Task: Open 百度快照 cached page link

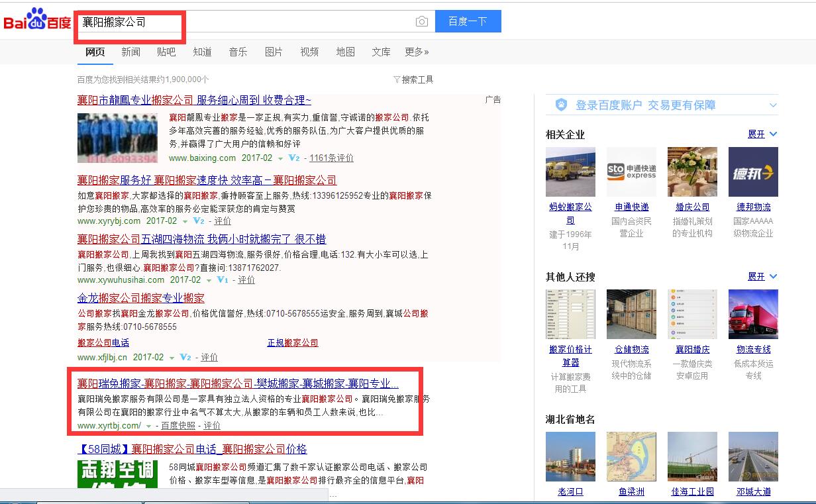Action: pos(178,426)
